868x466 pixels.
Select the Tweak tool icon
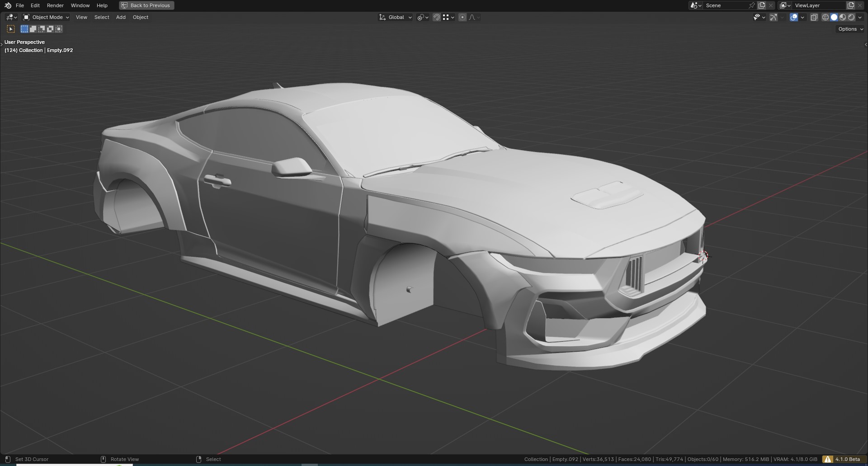coord(11,29)
